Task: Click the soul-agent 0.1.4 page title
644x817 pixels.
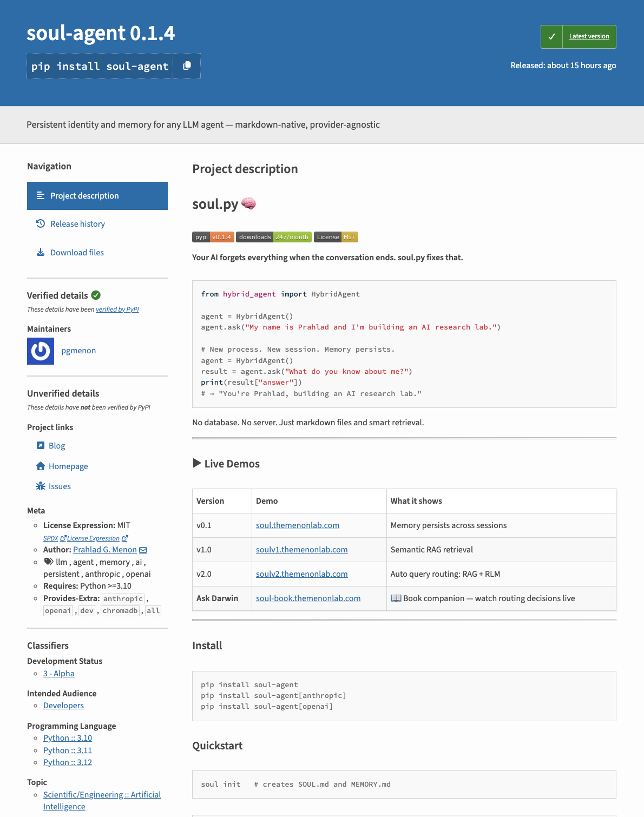Action: [101, 33]
